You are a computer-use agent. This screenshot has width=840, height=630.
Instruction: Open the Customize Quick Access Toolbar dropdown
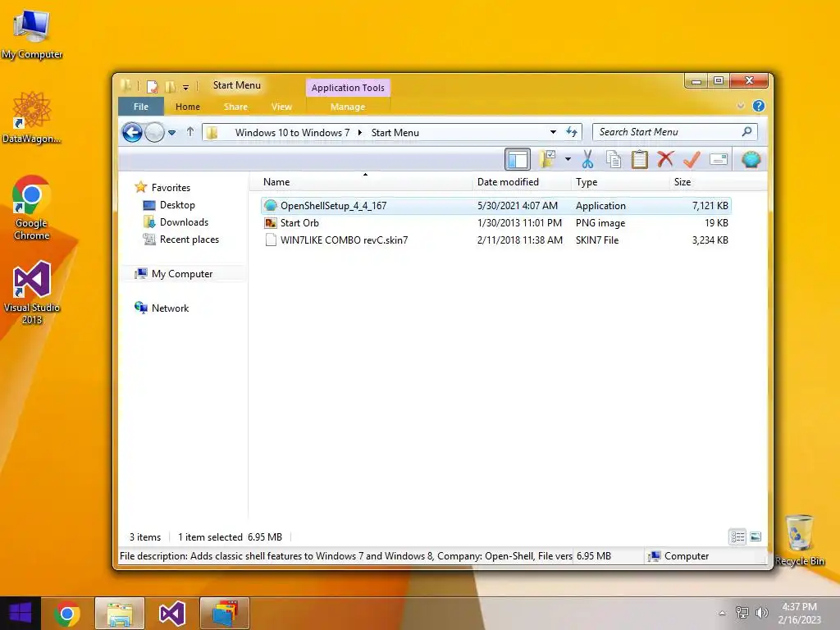(x=186, y=87)
